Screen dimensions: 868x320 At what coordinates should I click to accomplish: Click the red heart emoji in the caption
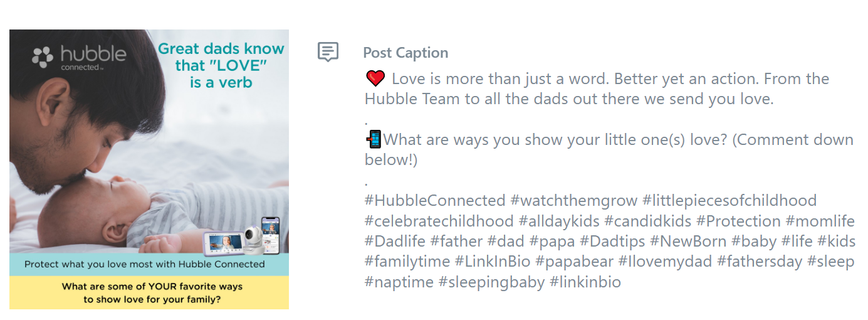375,79
